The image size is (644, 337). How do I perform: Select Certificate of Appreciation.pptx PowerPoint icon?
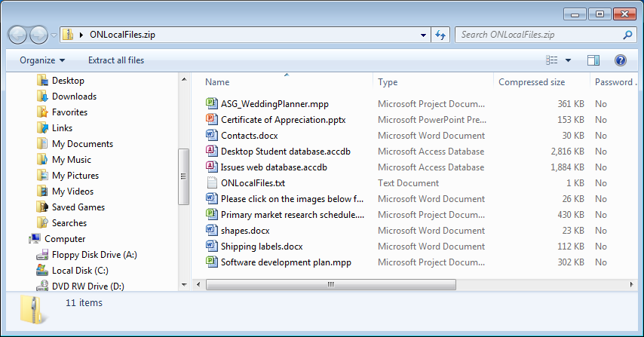click(x=211, y=119)
